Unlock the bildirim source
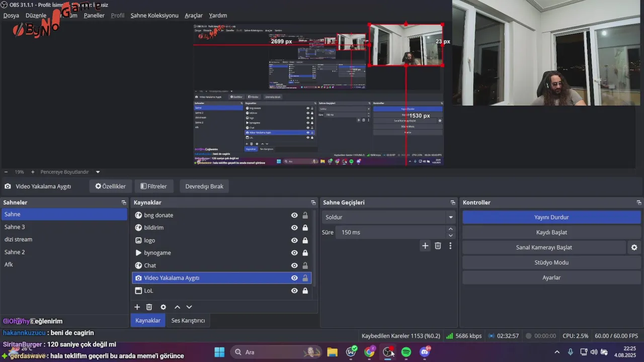This screenshot has height=362, width=644. (x=305, y=228)
